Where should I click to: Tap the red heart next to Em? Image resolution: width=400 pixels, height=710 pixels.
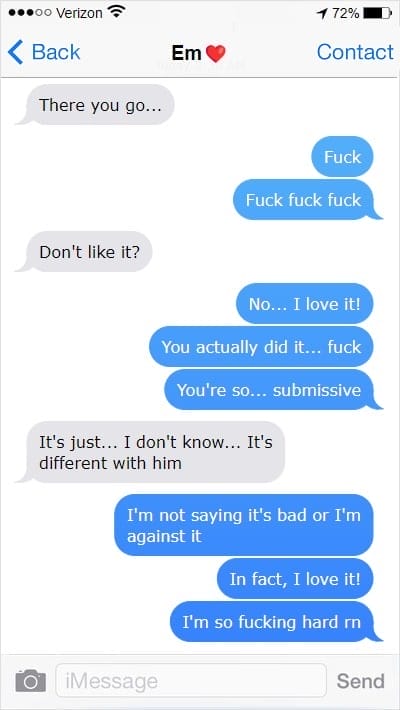coord(216,54)
